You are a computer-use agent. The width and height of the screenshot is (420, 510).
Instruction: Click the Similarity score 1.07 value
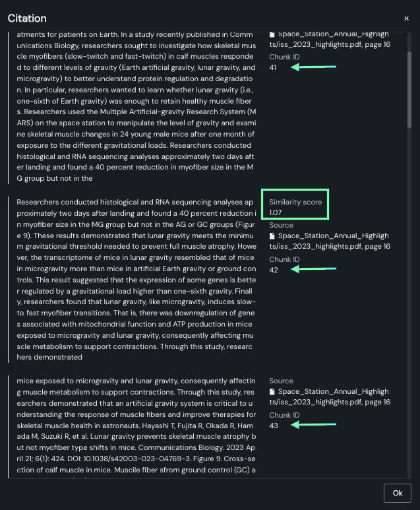pyautogui.click(x=276, y=212)
